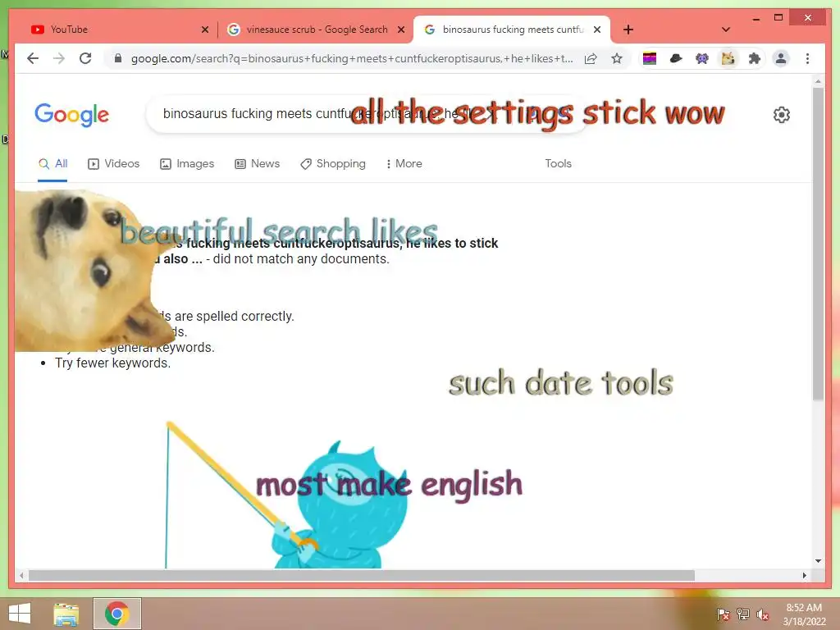Open the Extensions puzzle piece menu
The image size is (840, 630).
click(x=755, y=58)
